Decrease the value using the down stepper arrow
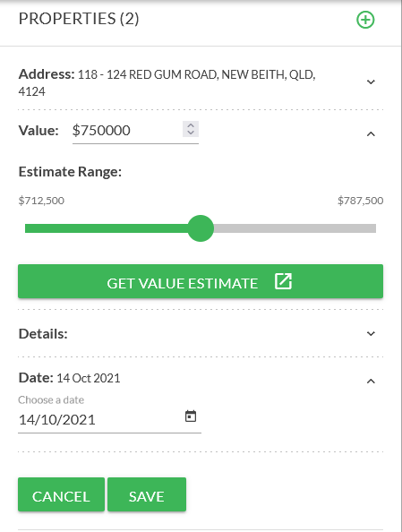 pyautogui.click(x=191, y=133)
